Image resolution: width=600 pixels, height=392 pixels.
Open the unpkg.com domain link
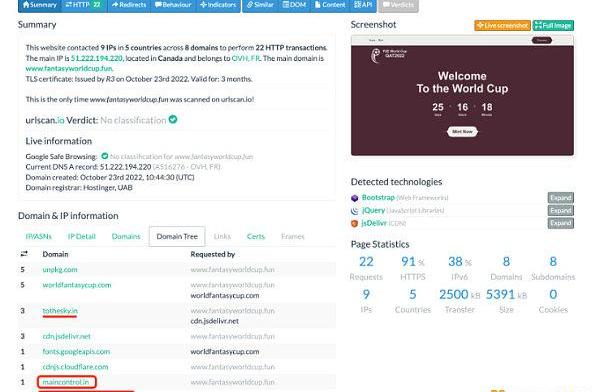click(60, 270)
